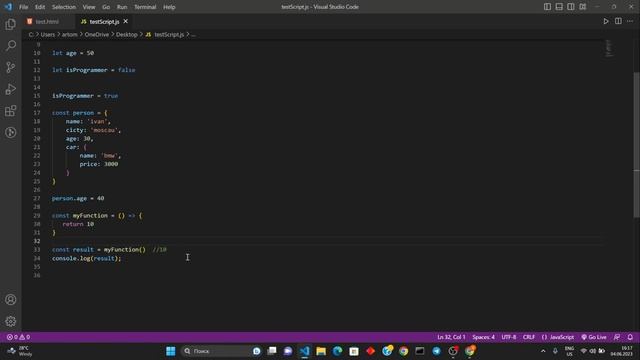Click line number 17 in the gutter

(x=37, y=113)
